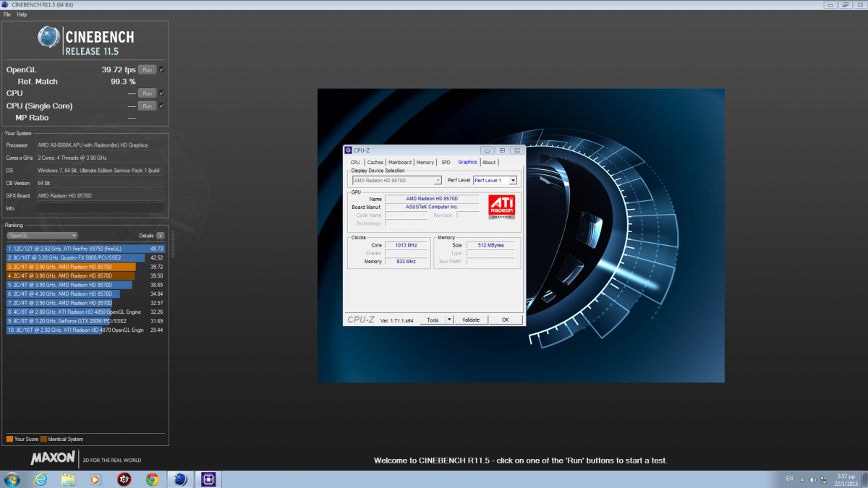
Task: Launch Google Chrome from the taskbar
Action: pyautogui.click(x=152, y=479)
